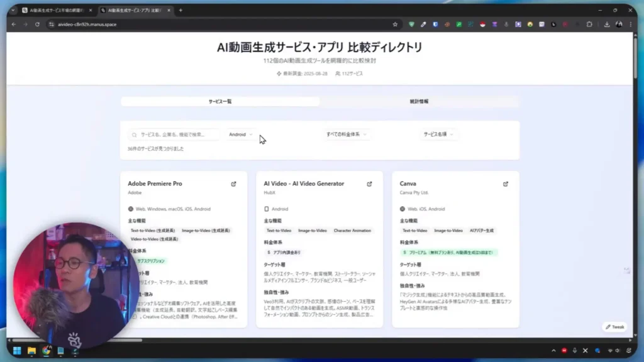Open the Canva card external link icon
This screenshot has height=362, width=644.
click(506, 184)
